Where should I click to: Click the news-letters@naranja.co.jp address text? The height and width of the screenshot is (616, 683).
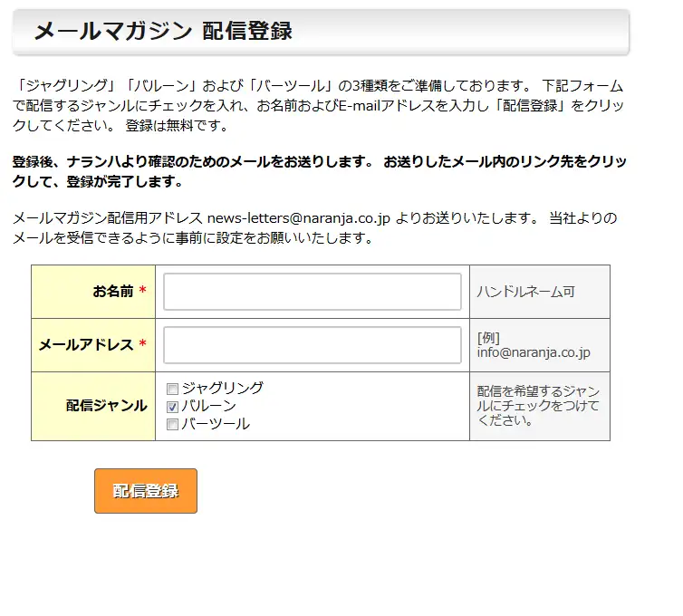(298, 217)
